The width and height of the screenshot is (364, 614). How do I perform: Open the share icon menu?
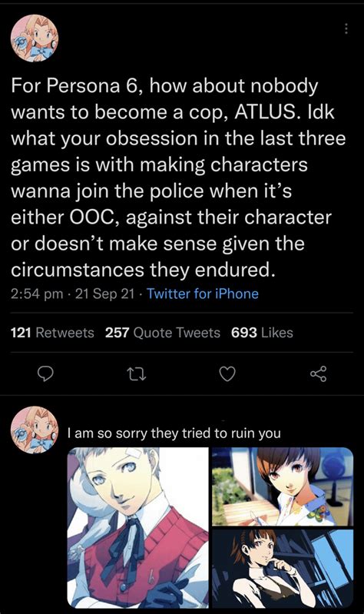(x=318, y=374)
